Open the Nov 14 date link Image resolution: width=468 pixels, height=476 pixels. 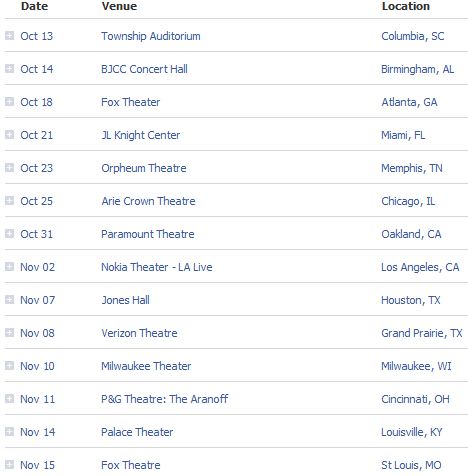(37, 432)
